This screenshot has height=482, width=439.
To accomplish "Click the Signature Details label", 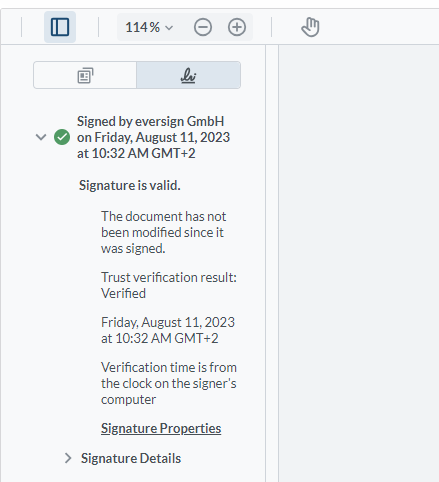I will 131,459.
